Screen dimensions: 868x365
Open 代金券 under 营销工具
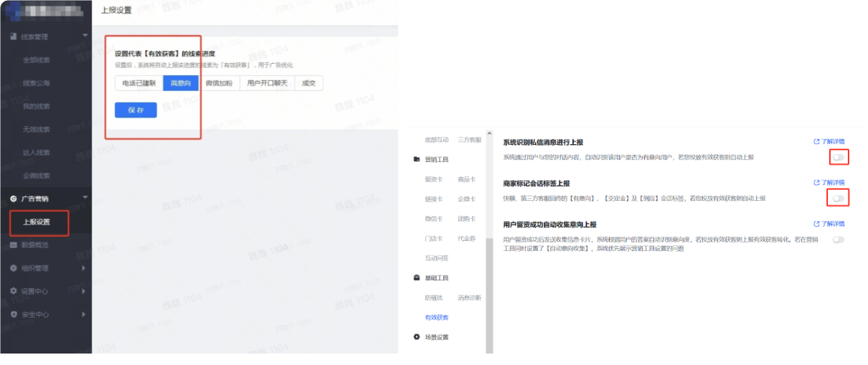(x=467, y=238)
